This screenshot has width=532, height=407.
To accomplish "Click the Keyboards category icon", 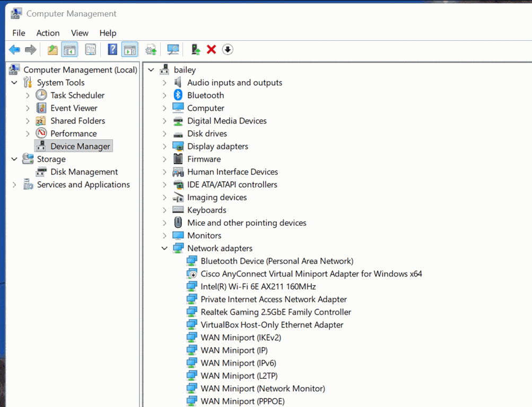I will coord(178,210).
